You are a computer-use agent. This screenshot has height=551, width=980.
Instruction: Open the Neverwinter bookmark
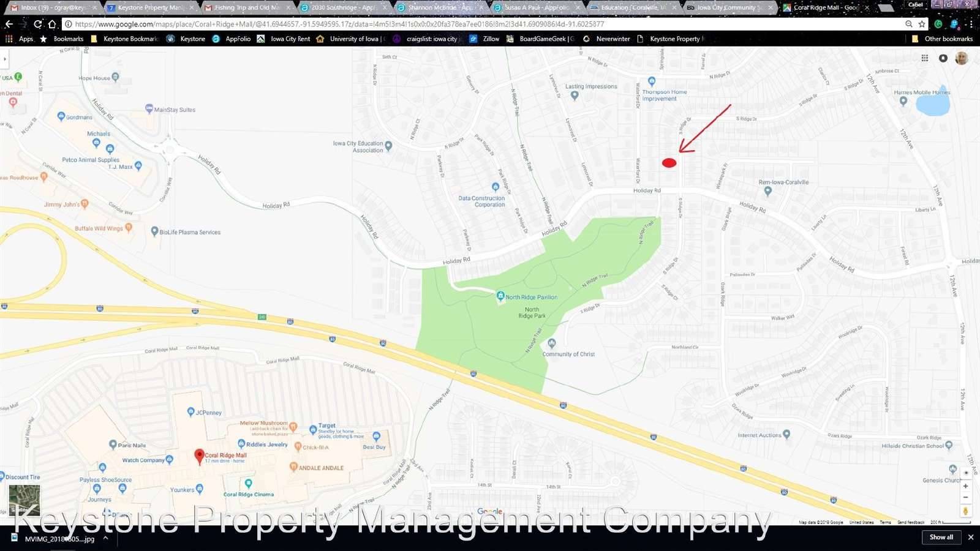[x=606, y=39]
